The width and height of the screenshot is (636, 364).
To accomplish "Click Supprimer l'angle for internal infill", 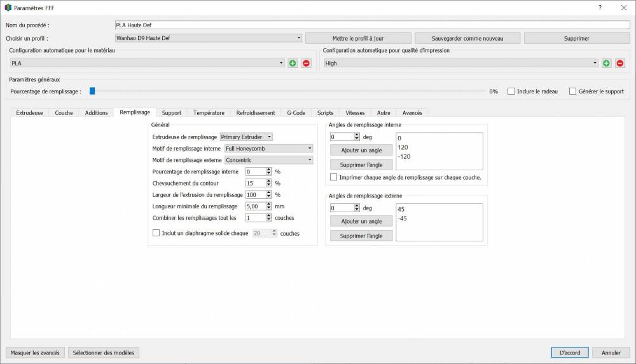I will pyautogui.click(x=361, y=165).
